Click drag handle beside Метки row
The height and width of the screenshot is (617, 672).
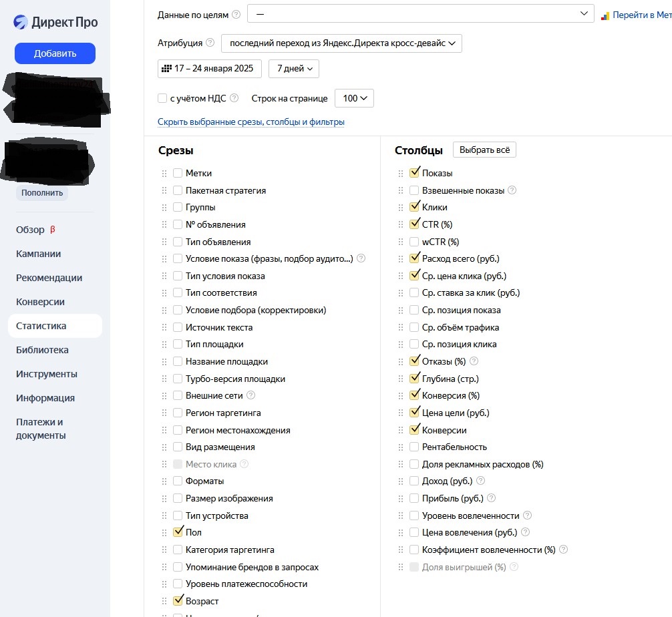pyautogui.click(x=164, y=173)
